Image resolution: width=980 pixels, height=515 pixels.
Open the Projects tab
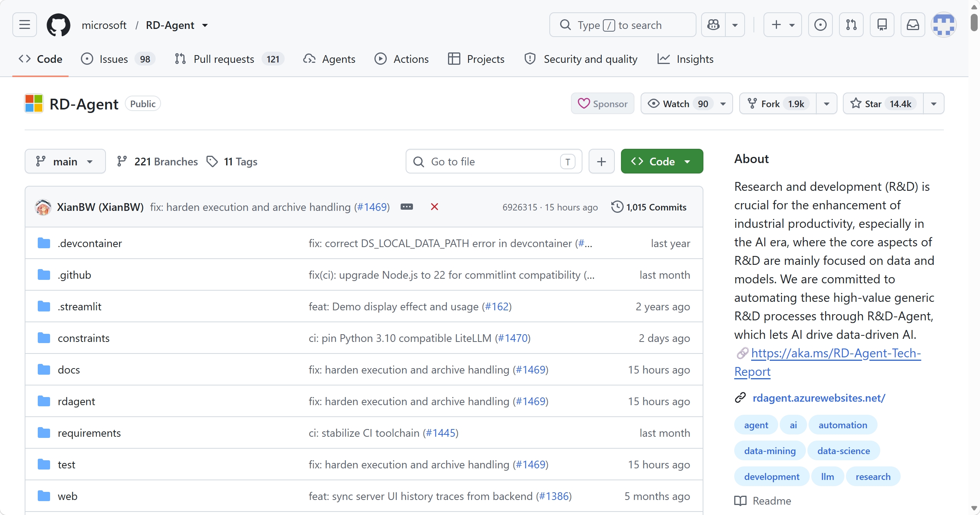(x=476, y=59)
